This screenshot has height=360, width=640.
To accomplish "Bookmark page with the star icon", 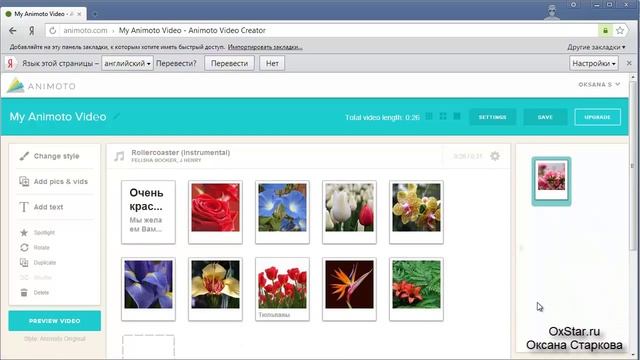I will click(x=620, y=31).
